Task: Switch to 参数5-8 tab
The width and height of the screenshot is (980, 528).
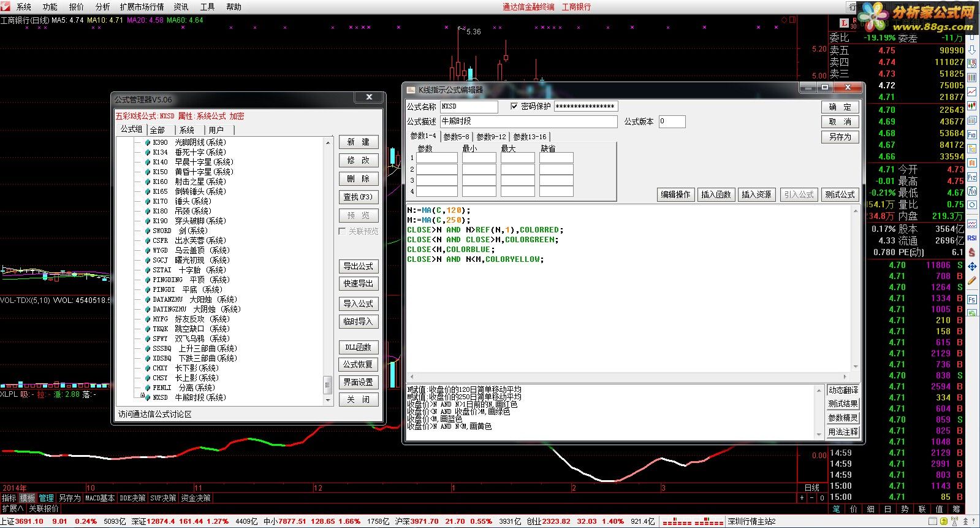Action: [456, 137]
